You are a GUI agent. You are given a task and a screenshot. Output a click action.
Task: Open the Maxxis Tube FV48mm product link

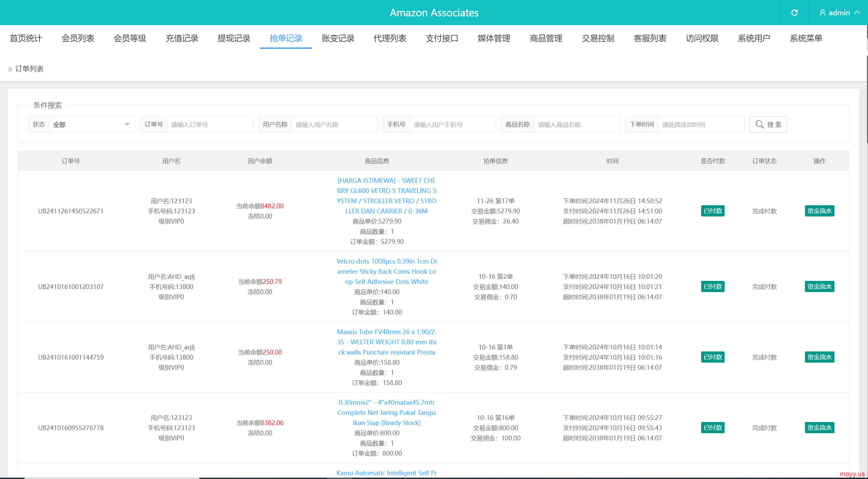(387, 342)
